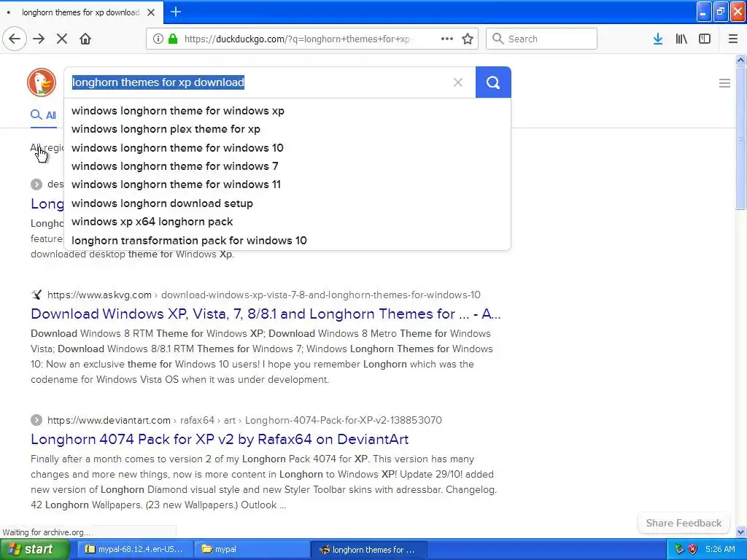Click the address bar URL
The image size is (747, 560).
pyautogui.click(x=298, y=39)
